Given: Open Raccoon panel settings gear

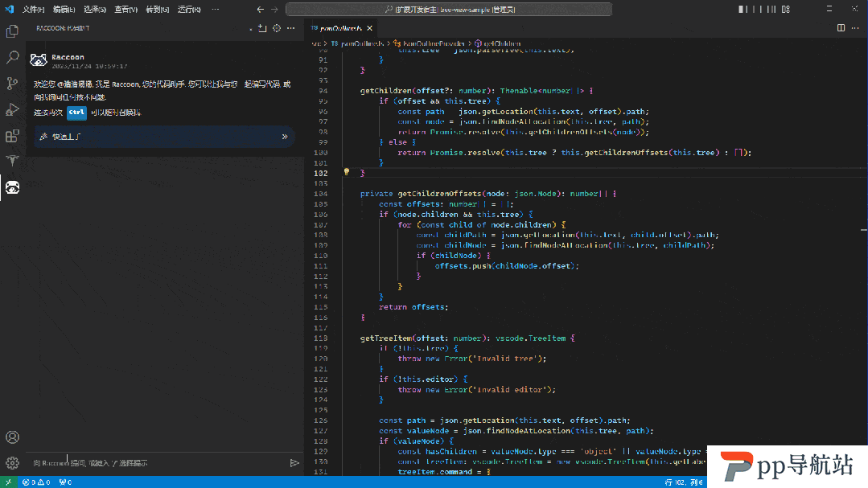Looking at the screenshot, I should 277,28.
